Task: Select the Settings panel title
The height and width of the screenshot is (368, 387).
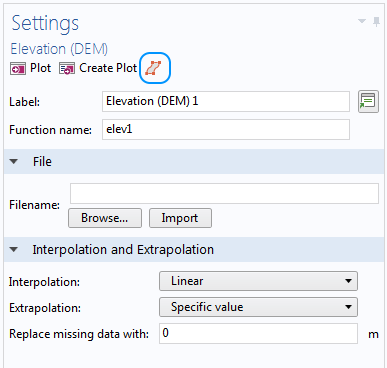Action: tap(45, 23)
